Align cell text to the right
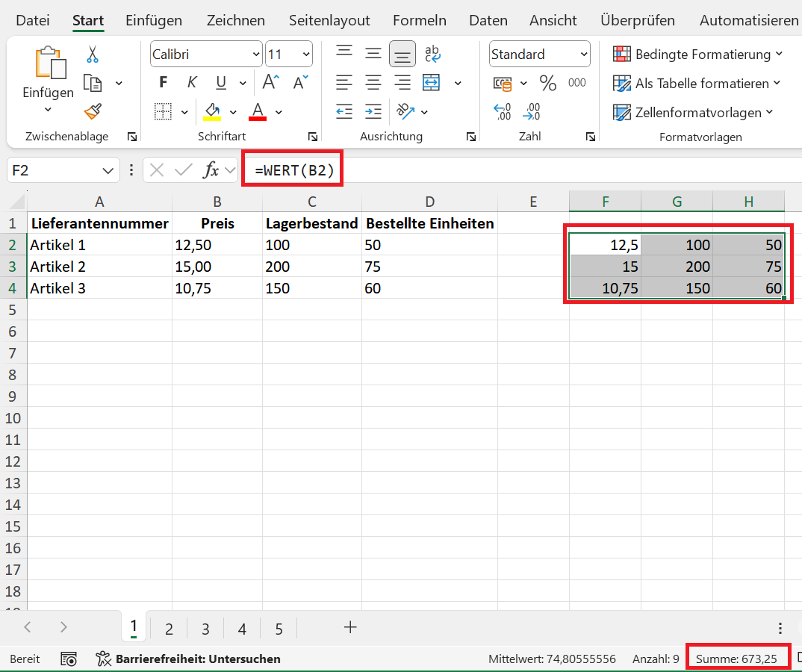This screenshot has width=802, height=672. click(402, 82)
